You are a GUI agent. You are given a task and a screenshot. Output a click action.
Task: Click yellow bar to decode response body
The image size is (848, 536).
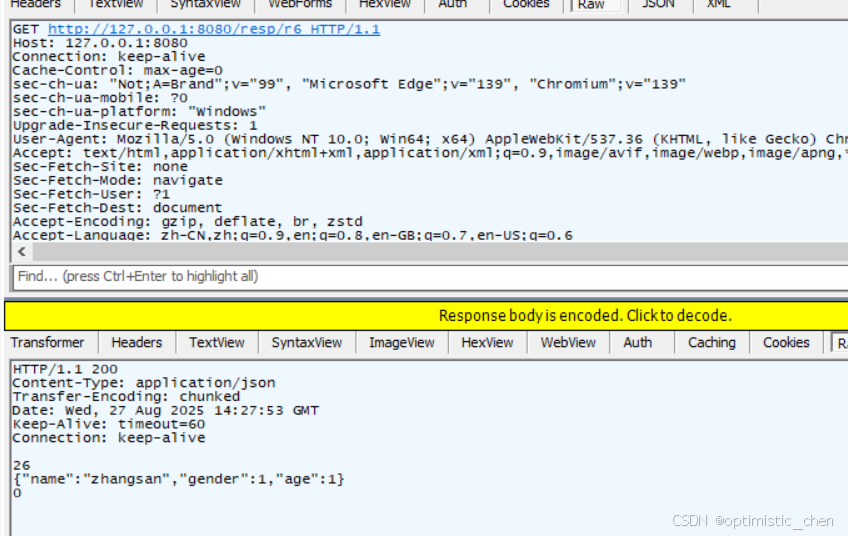(426, 315)
